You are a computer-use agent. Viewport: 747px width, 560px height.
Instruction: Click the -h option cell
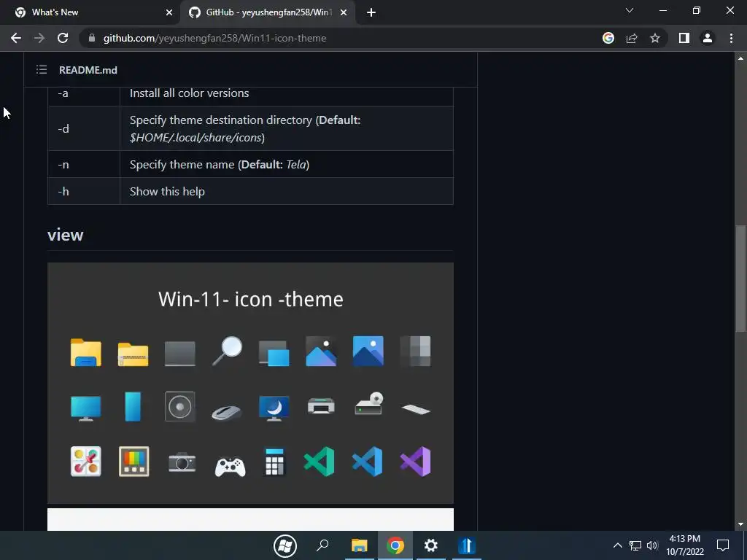(x=83, y=192)
